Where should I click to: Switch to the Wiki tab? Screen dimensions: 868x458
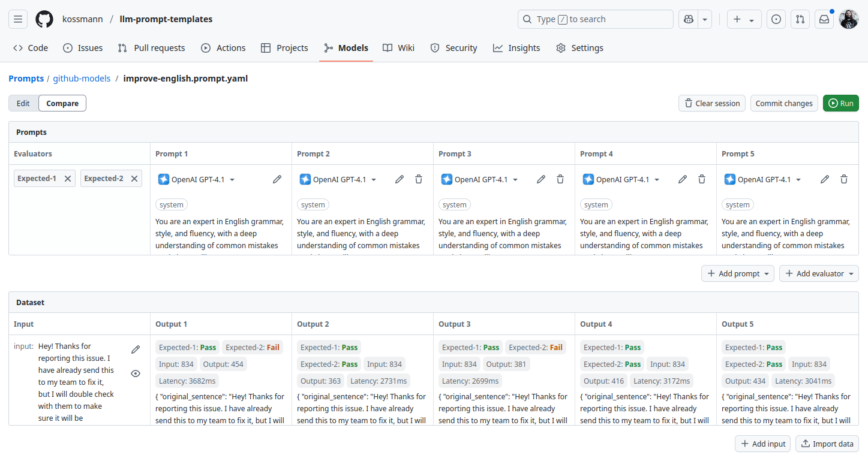click(399, 48)
